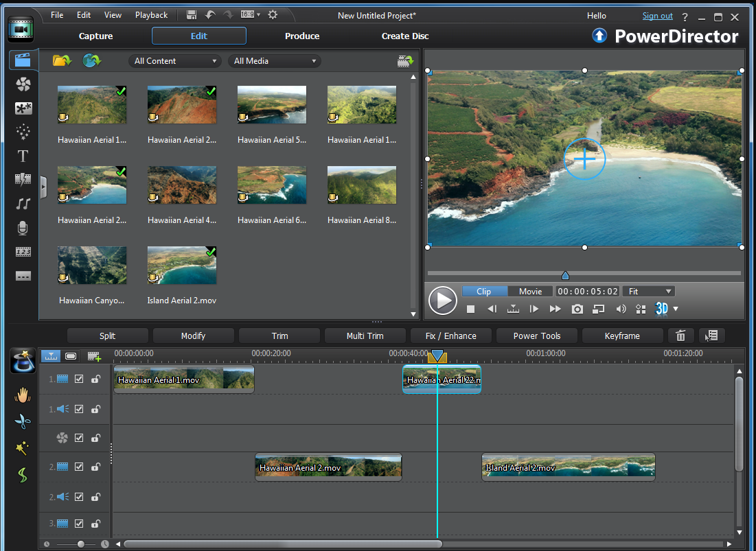Open the preferences gear icon
Screen dimensions: 756x551
click(x=273, y=15)
